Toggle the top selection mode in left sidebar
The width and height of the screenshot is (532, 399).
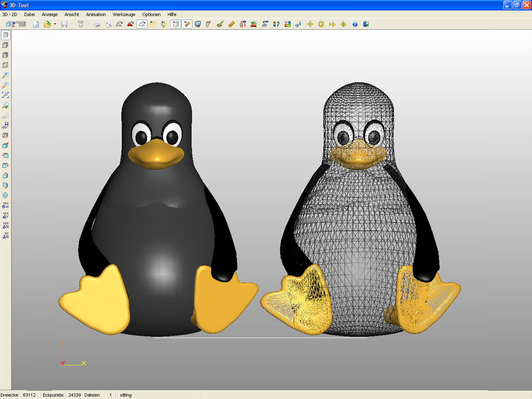coord(5,34)
